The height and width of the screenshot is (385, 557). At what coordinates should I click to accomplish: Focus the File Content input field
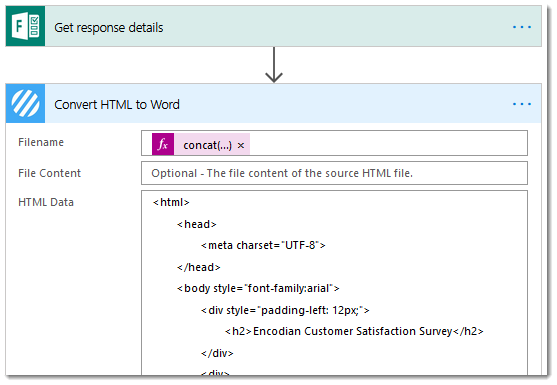(334, 173)
